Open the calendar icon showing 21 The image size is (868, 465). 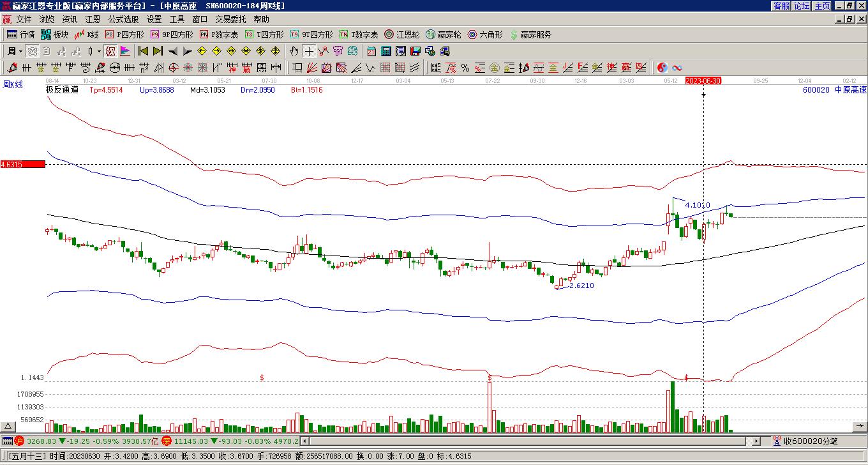[x=371, y=51]
